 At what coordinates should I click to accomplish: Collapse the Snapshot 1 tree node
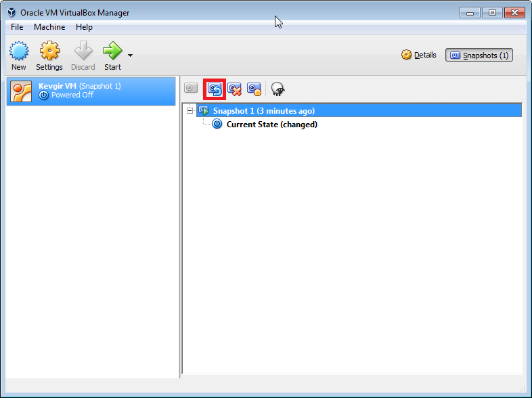point(190,110)
